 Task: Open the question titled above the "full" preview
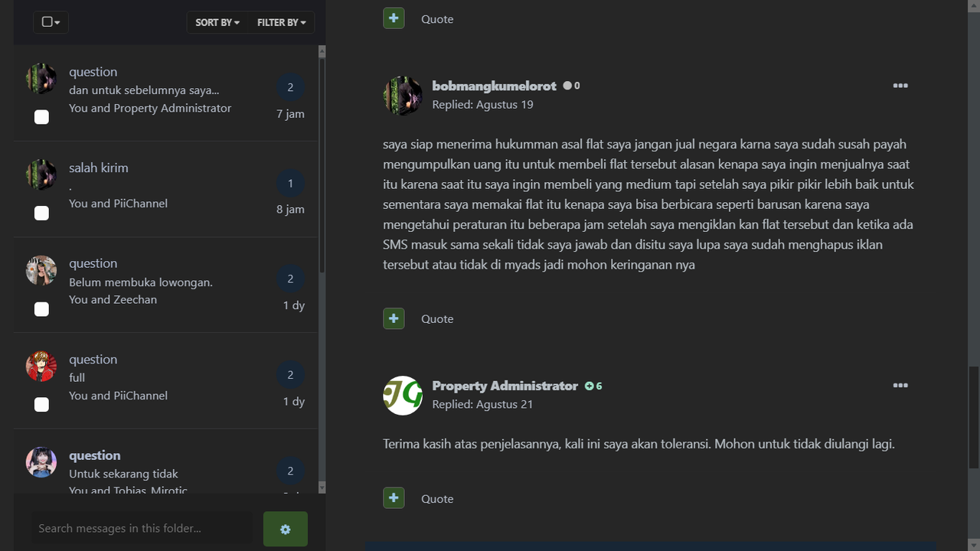pos(93,360)
